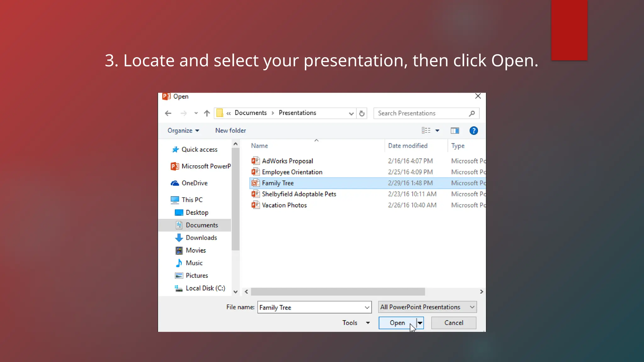
Task: Open the Pictures folder
Action: [x=191, y=276]
